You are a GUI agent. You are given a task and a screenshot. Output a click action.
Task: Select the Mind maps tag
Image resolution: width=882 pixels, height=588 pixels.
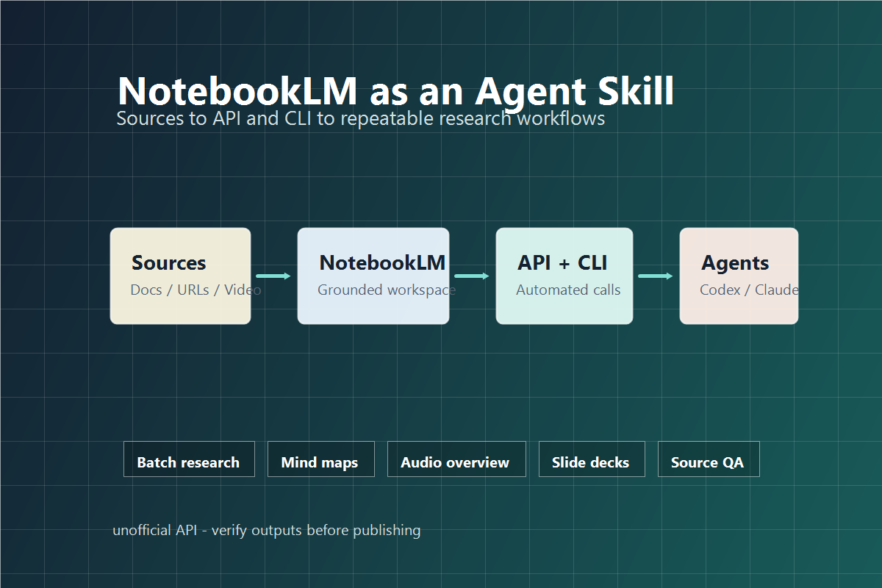321,459
